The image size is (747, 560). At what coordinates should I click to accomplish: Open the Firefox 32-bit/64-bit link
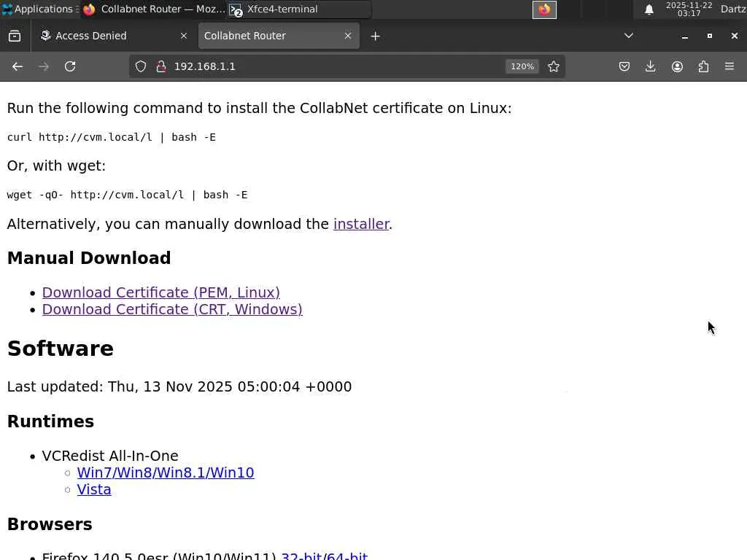coord(324,556)
